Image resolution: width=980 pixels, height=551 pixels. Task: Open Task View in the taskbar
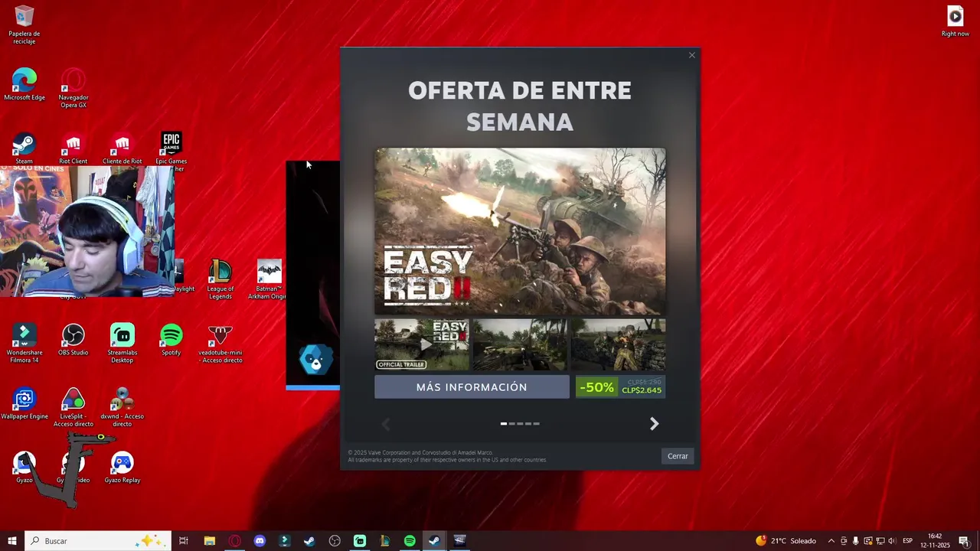[x=184, y=541]
